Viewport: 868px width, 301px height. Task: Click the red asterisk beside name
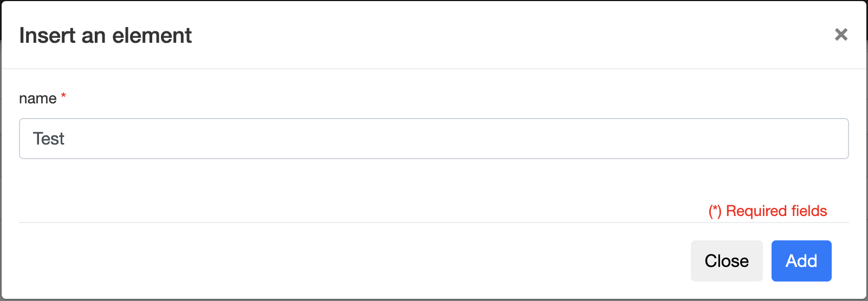click(63, 96)
